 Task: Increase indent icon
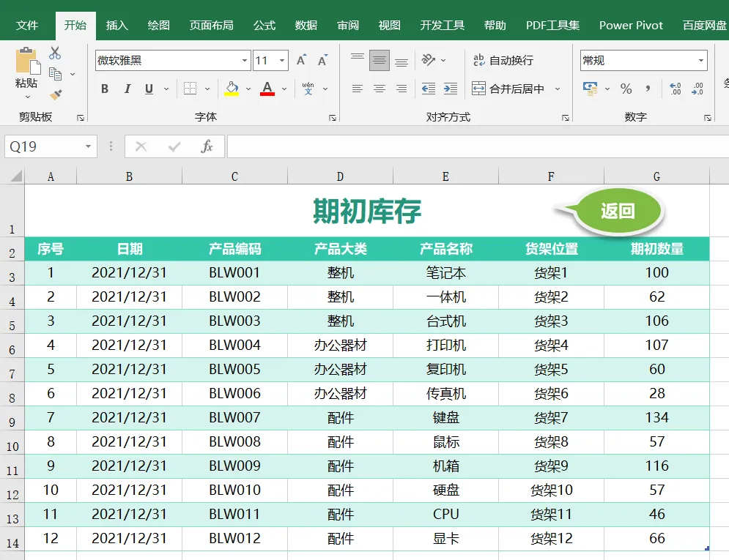pyautogui.click(x=451, y=89)
